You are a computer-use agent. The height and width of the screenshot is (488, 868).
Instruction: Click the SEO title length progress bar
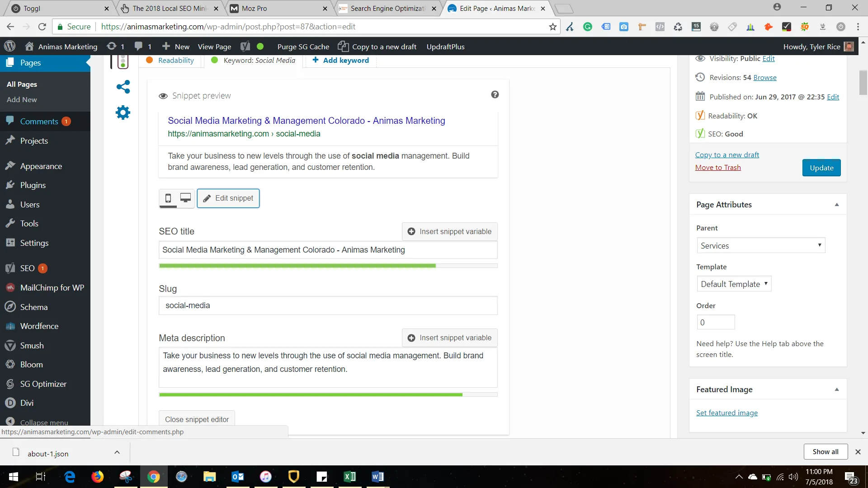[328, 266]
